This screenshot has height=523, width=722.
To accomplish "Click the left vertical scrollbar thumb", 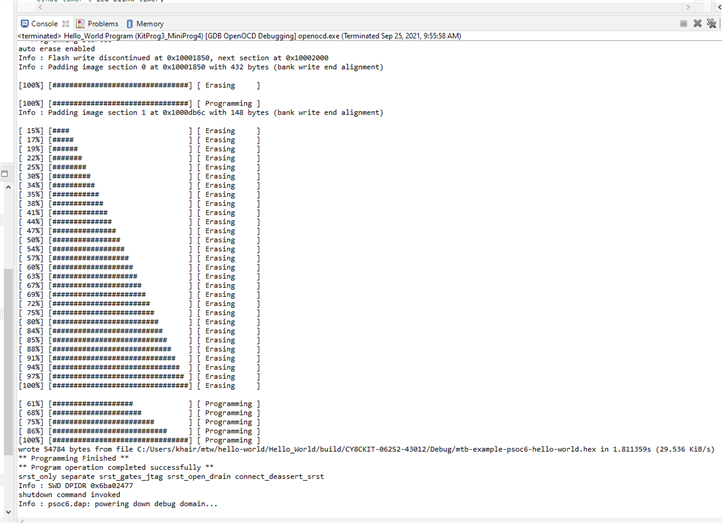I will pos(8,361).
